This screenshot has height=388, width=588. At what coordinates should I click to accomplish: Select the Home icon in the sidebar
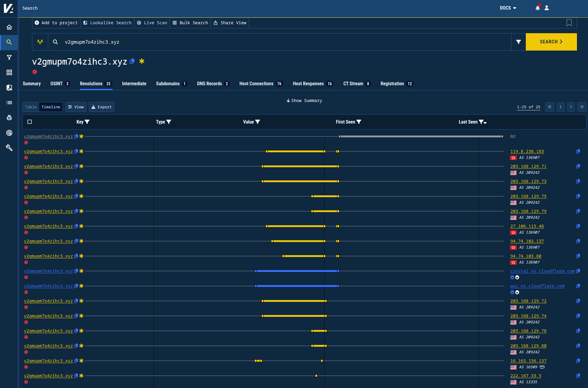9,27
